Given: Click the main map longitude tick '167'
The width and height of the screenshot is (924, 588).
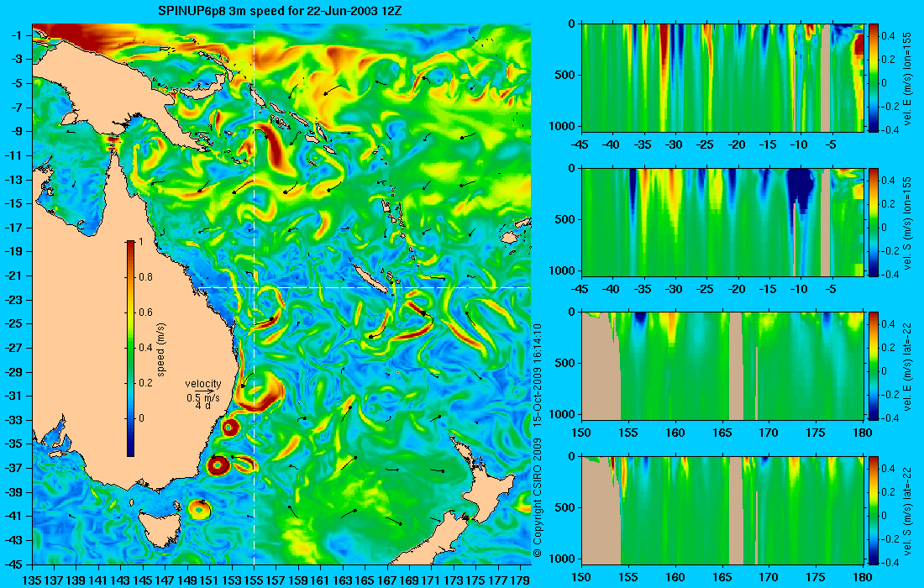Looking at the screenshot, I should tap(386, 580).
